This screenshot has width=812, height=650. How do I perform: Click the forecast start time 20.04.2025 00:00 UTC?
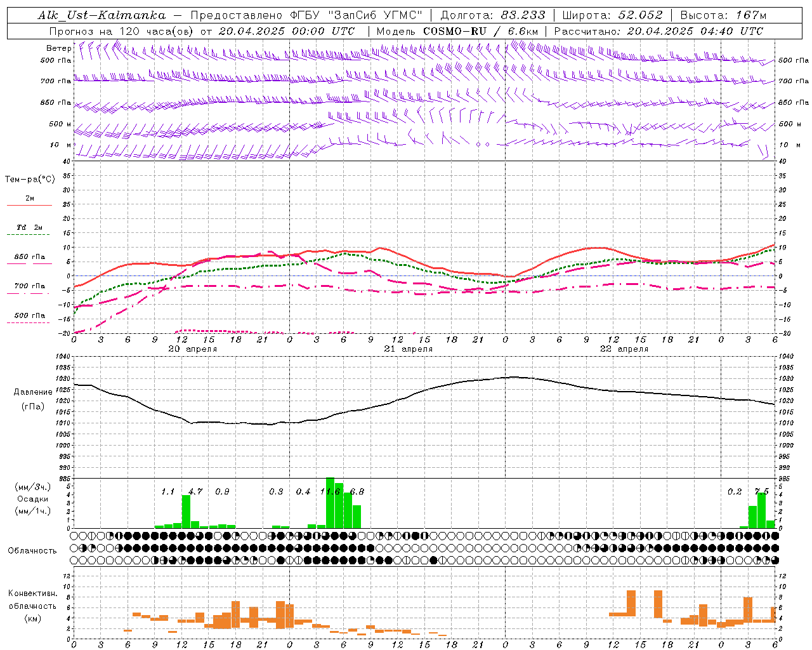click(286, 31)
